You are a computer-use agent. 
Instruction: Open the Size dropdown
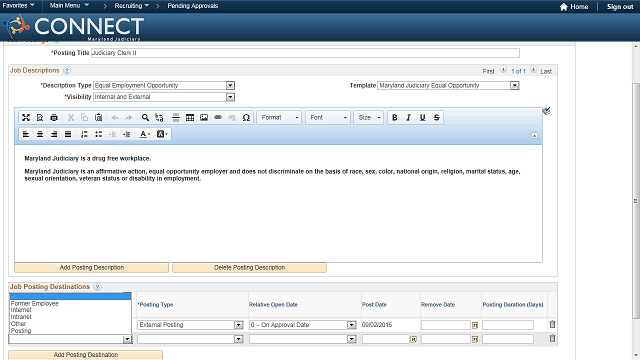coord(369,118)
